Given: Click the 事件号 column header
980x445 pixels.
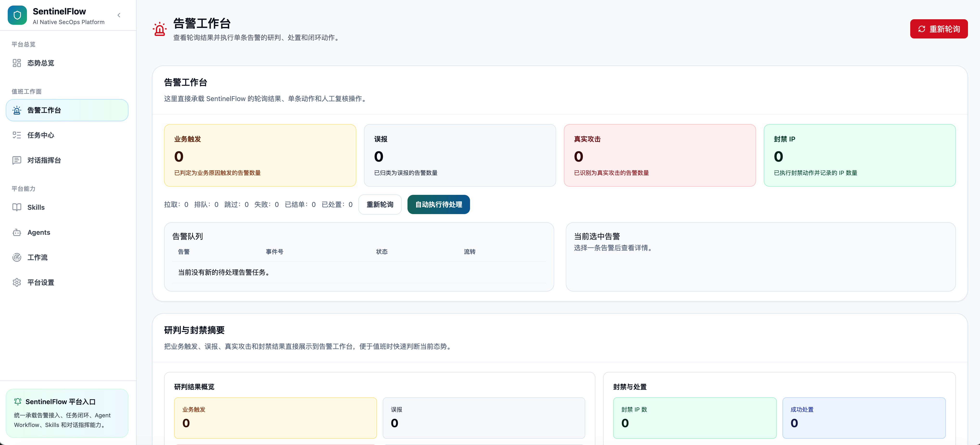Looking at the screenshot, I should (275, 252).
